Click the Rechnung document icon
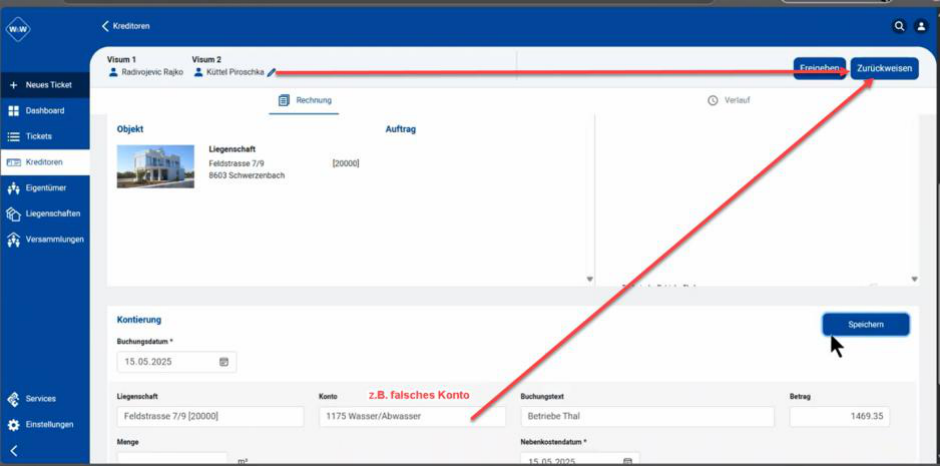 284,100
